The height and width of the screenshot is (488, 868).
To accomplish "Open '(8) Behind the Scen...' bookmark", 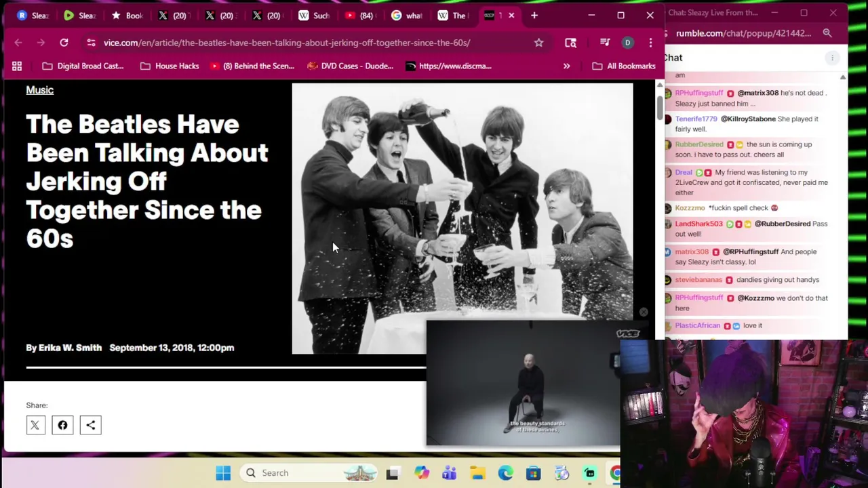I will (x=252, y=66).
